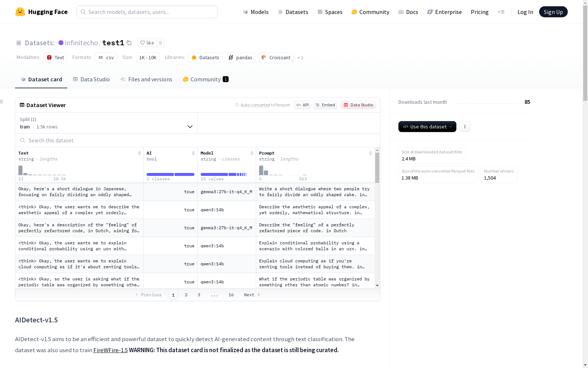Click the Sign Up button
588x368 pixels.
[553, 12]
